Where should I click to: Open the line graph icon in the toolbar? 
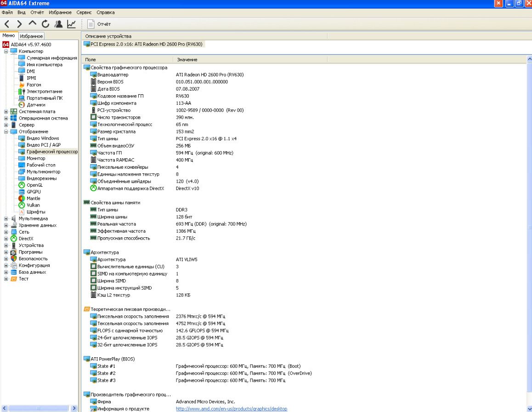coord(71,24)
